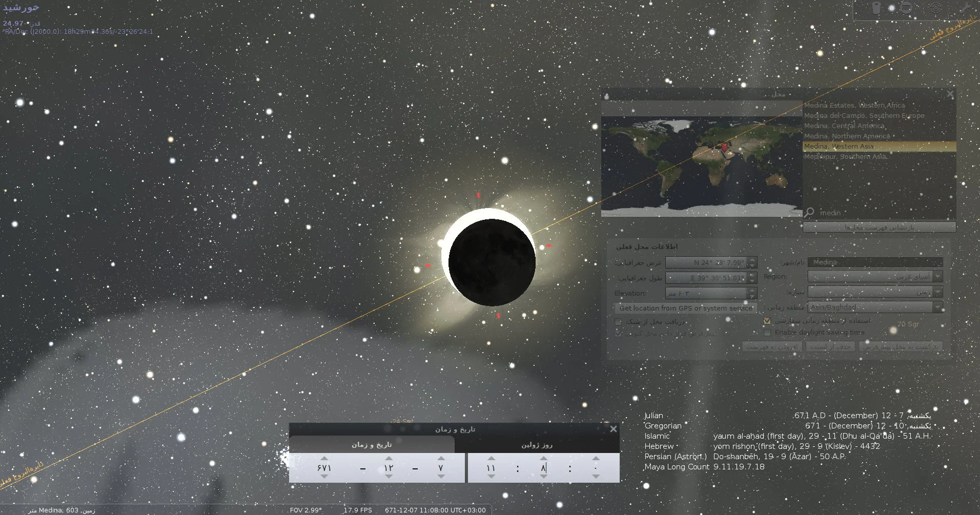Open Oculars configuration with the wrench icon

coord(966,8)
